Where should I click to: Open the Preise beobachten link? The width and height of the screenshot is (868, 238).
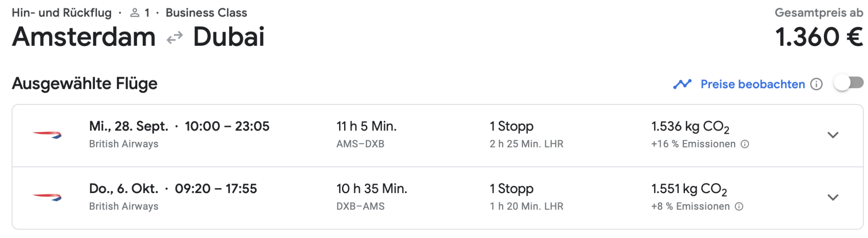coord(753,84)
